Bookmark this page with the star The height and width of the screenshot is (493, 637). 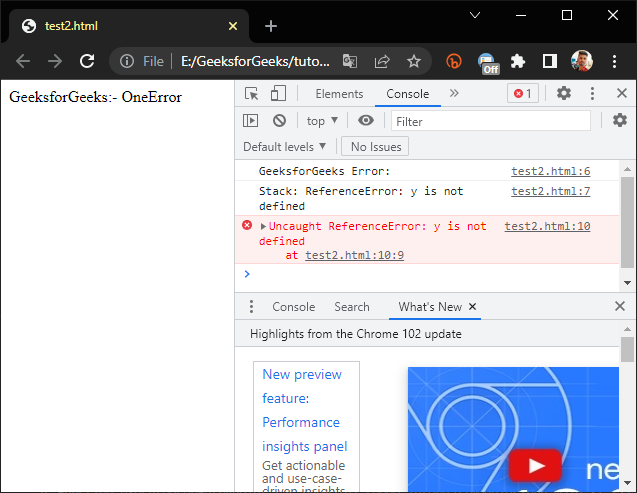click(414, 61)
